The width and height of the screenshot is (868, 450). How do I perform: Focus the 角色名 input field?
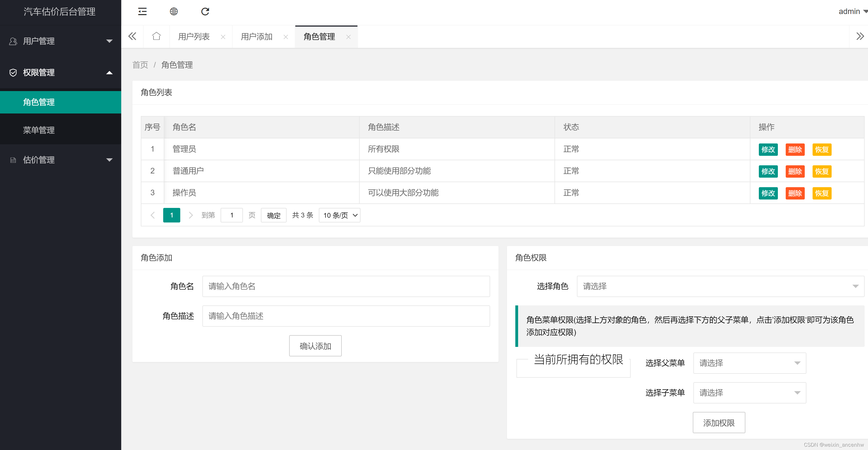pos(346,286)
